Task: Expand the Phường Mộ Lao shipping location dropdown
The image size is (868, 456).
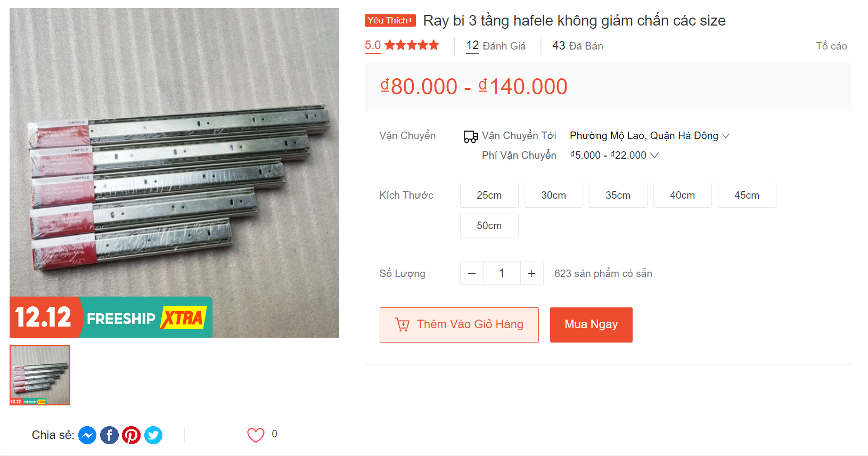Action: (650, 136)
